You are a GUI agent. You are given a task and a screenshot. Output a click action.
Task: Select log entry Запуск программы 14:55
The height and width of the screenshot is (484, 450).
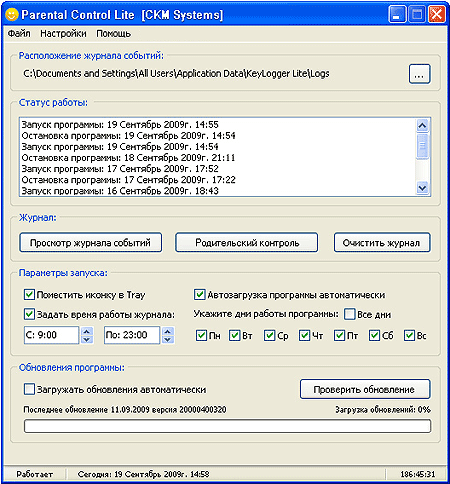tap(120, 125)
